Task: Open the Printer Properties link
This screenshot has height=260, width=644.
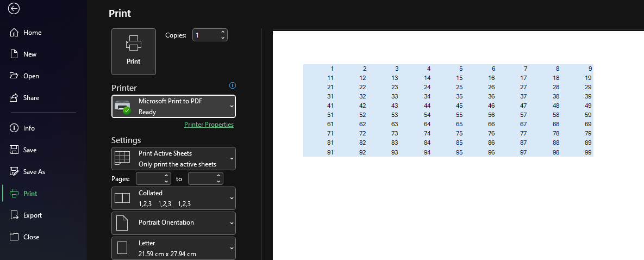Action: click(x=209, y=125)
